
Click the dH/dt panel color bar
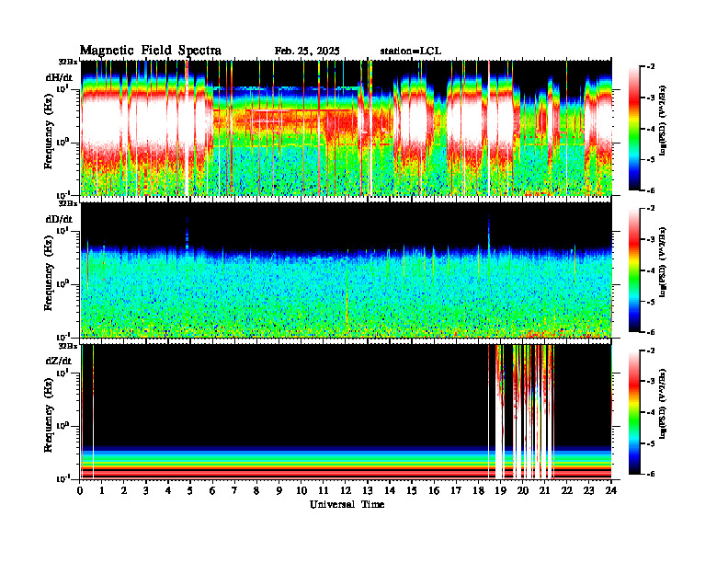click(634, 129)
